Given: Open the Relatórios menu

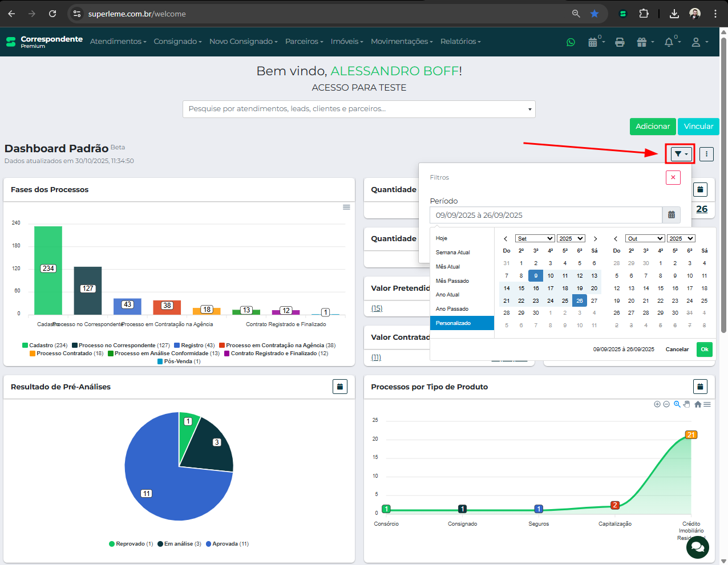Looking at the screenshot, I should [460, 42].
